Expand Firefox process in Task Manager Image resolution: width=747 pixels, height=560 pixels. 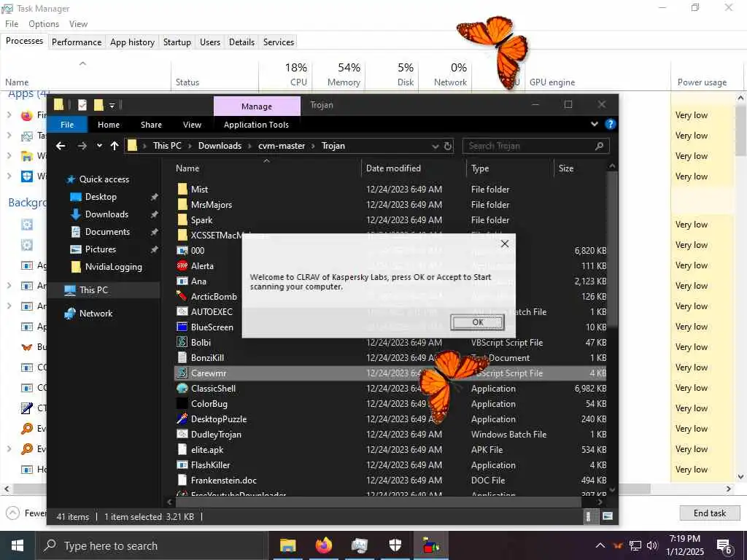coord(9,114)
